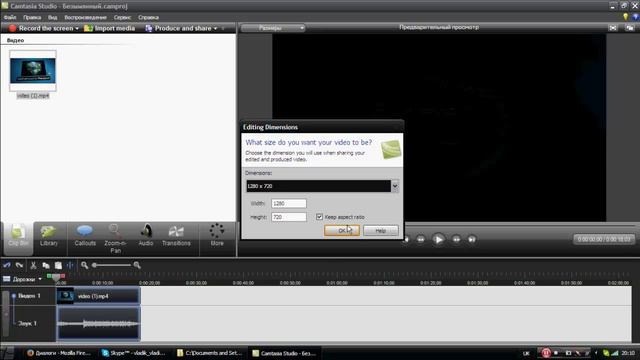
Task: Open the Record the screen dropdown arrow
Action: [x=77, y=29]
